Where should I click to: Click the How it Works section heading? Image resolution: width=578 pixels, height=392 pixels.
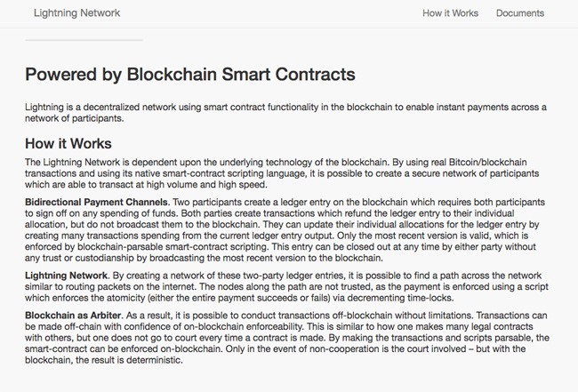tap(68, 144)
